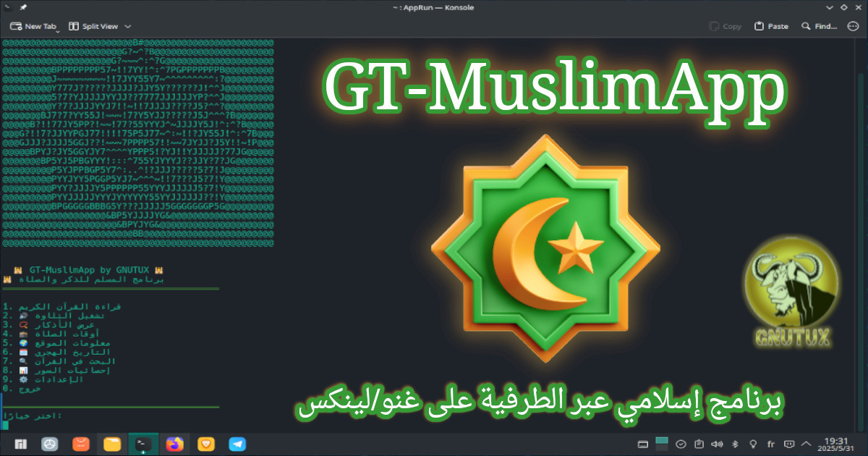Open the yellow file manager in taskbar
This screenshot has width=868, height=456.
click(x=112, y=444)
